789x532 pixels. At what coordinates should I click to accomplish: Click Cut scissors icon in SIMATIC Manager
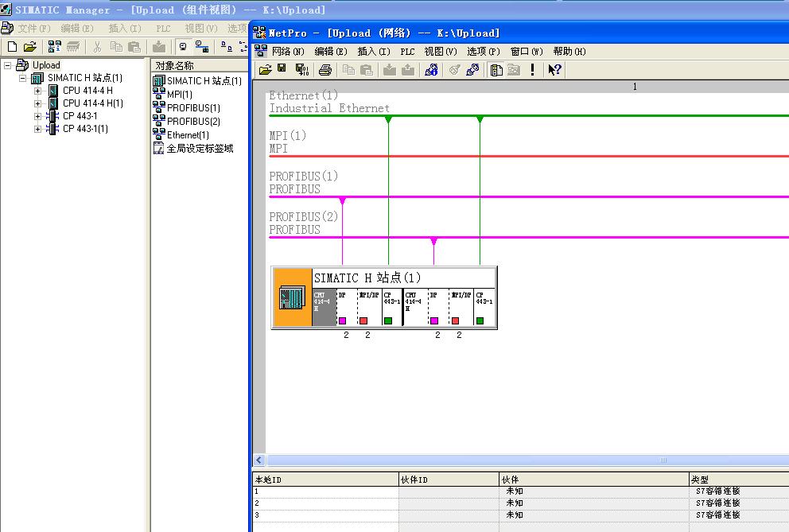pos(97,47)
